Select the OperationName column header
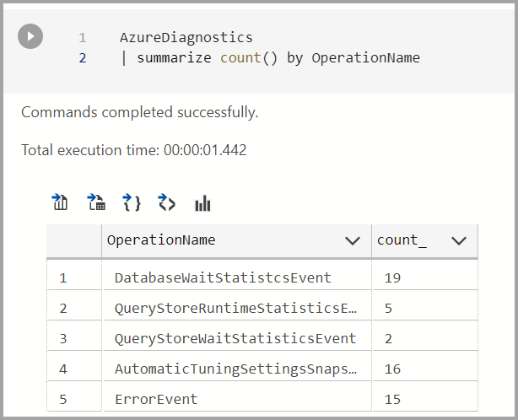Image resolution: width=518 pixels, height=420 pixels. pyautogui.click(x=236, y=240)
